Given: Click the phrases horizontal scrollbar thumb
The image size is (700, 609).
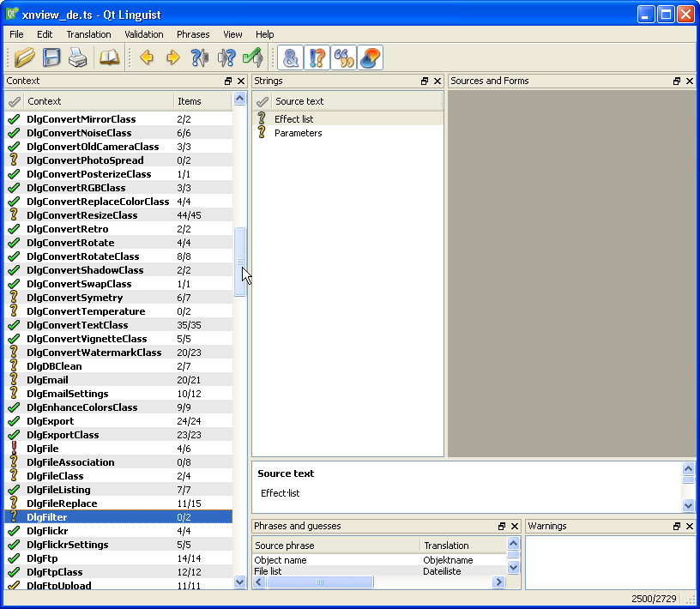Looking at the screenshot, I should coord(320,582).
